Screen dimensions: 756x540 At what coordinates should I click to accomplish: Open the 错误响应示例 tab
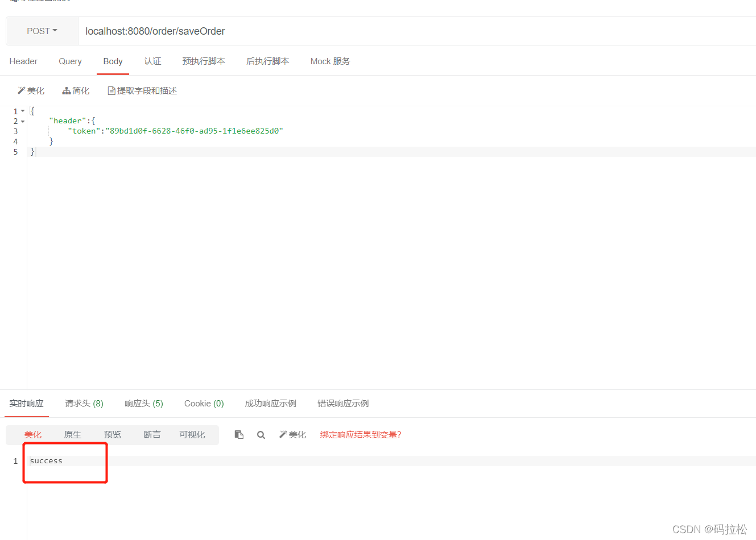point(343,404)
